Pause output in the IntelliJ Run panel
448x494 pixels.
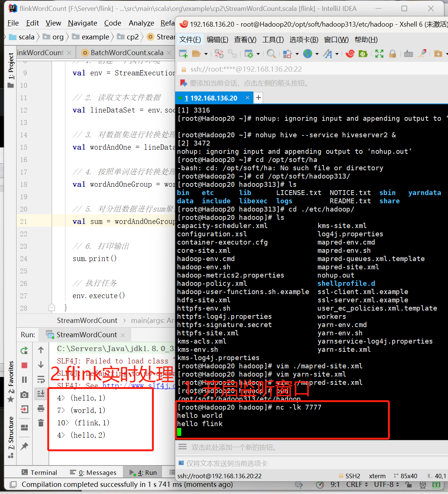click(24, 380)
